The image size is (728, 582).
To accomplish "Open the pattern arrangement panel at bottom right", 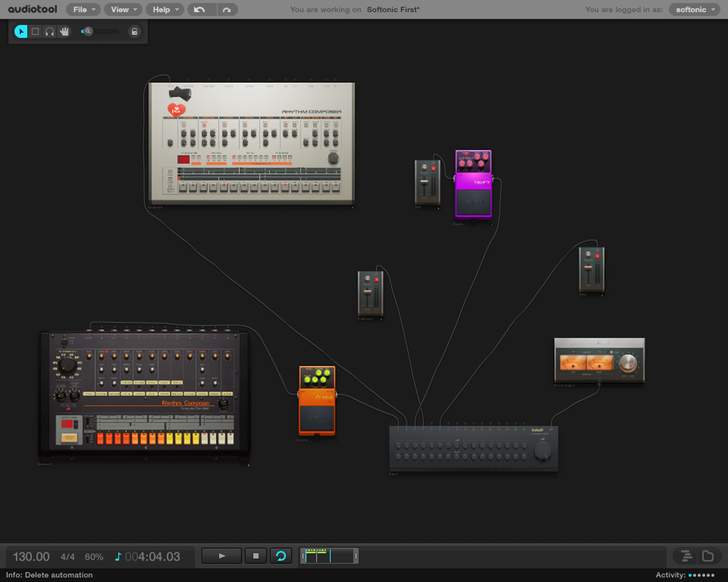I will [x=685, y=556].
